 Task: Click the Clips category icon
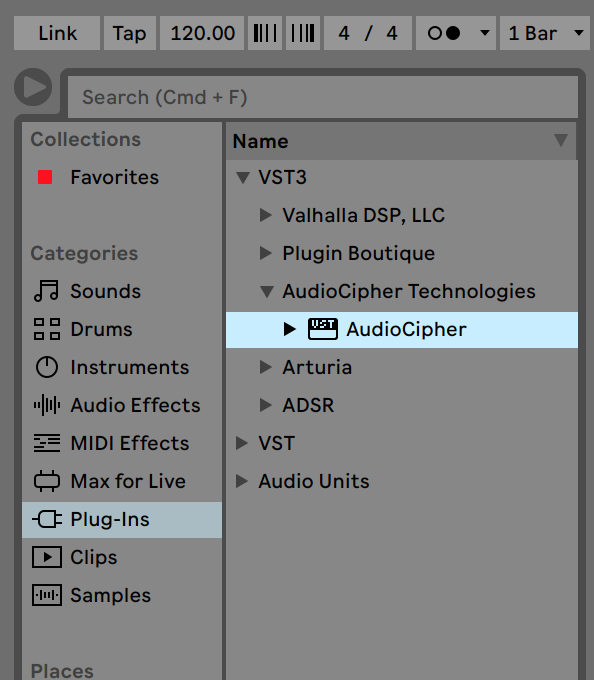tap(46, 557)
